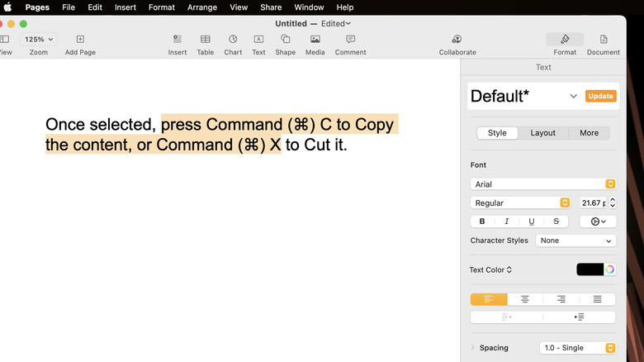Toggle italic text formatting

coord(506,221)
